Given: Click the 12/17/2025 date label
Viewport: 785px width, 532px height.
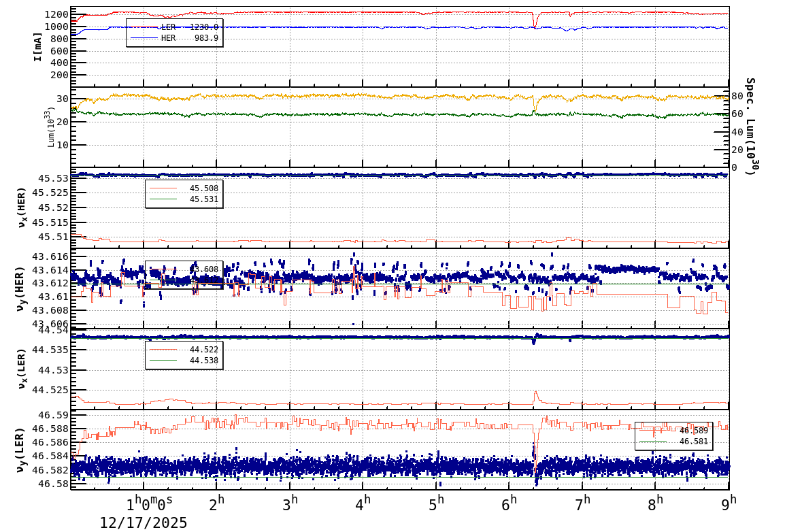Looking at the screenshot, I should tap(144, 522).
